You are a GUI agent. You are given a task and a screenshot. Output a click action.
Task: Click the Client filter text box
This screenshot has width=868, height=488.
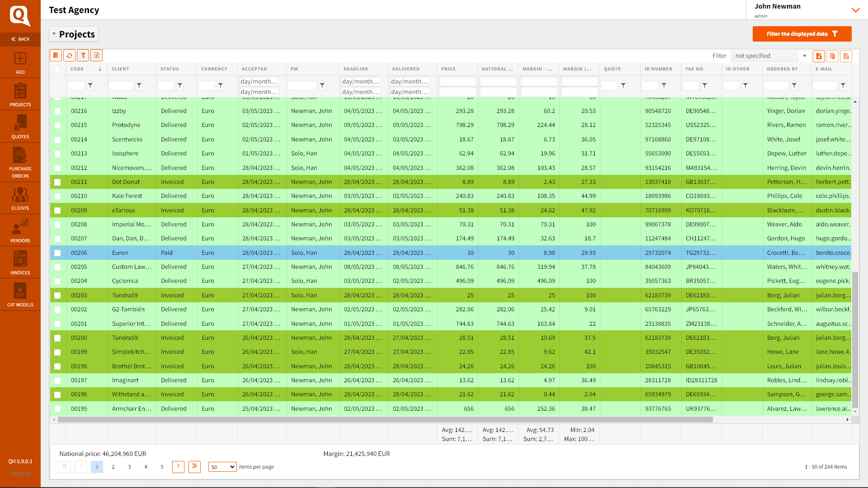(x=121, y=85)
